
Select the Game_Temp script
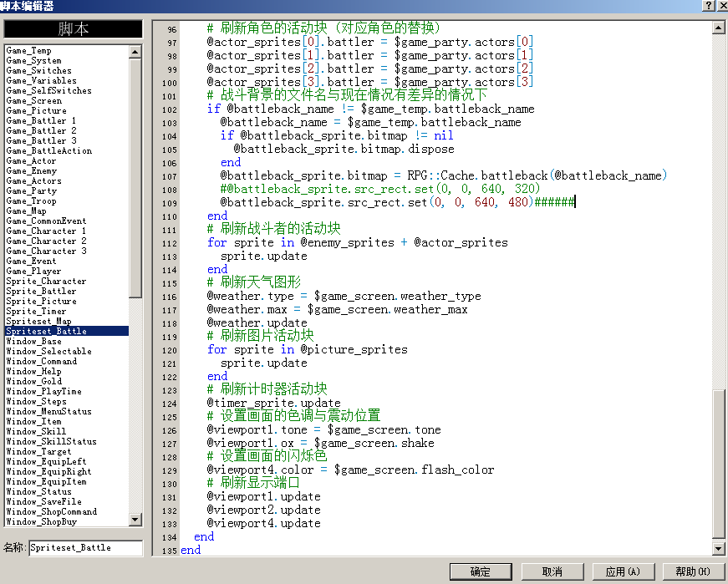pyautogui.click(x=28, y=51)
